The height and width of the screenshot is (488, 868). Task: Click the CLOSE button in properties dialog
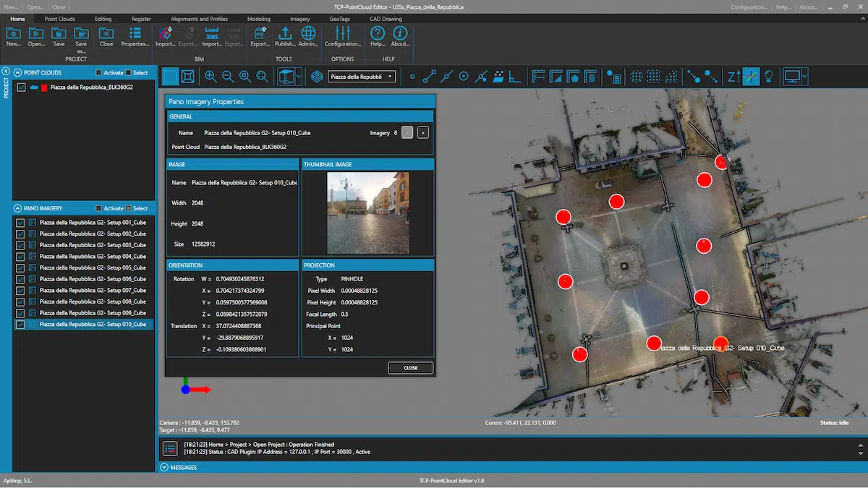pos(410,368)
